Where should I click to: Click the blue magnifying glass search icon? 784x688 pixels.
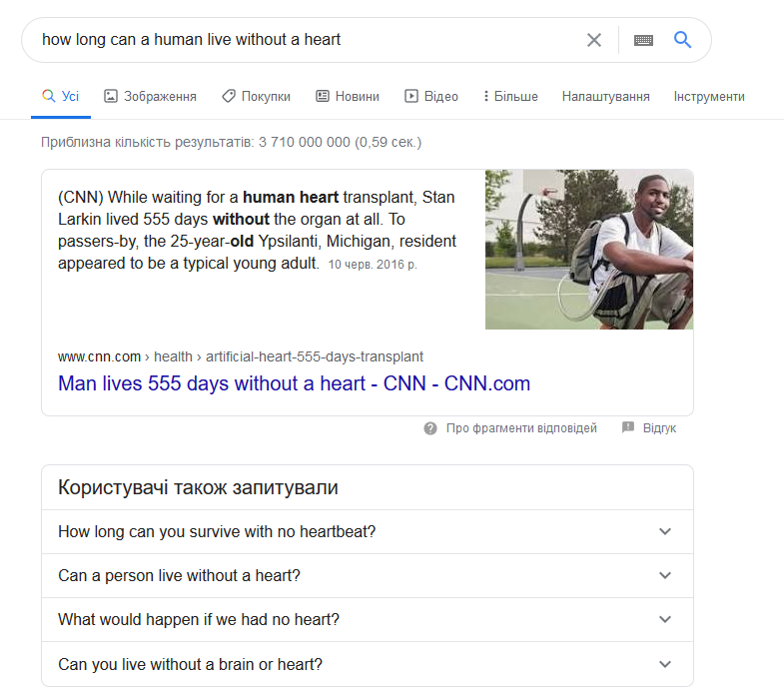(x=683, y=40)
